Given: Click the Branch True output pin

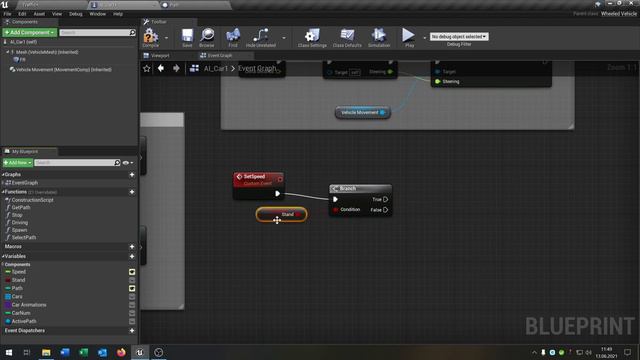Looking at the screenshot, I should click(385, 199).
